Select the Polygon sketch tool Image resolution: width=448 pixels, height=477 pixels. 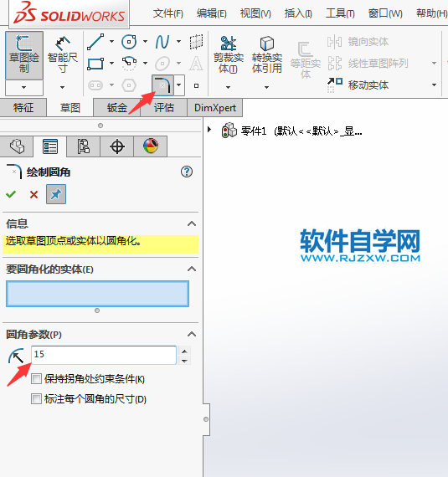click(x=129, y=85)
